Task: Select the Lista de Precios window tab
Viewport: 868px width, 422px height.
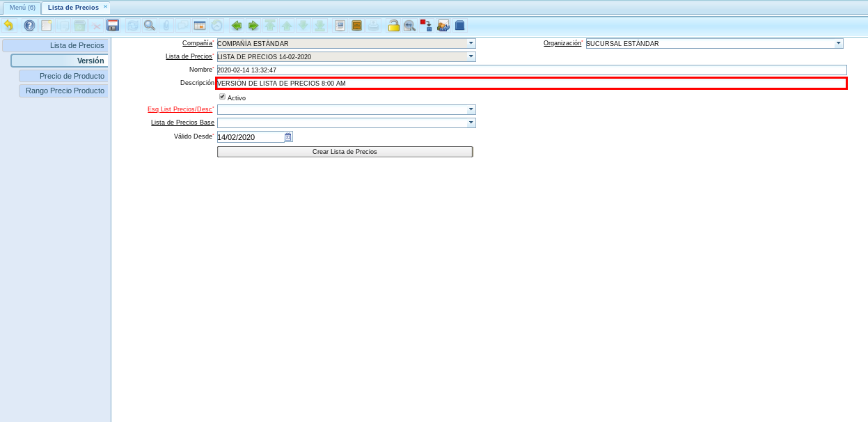Action: point(73,8)
